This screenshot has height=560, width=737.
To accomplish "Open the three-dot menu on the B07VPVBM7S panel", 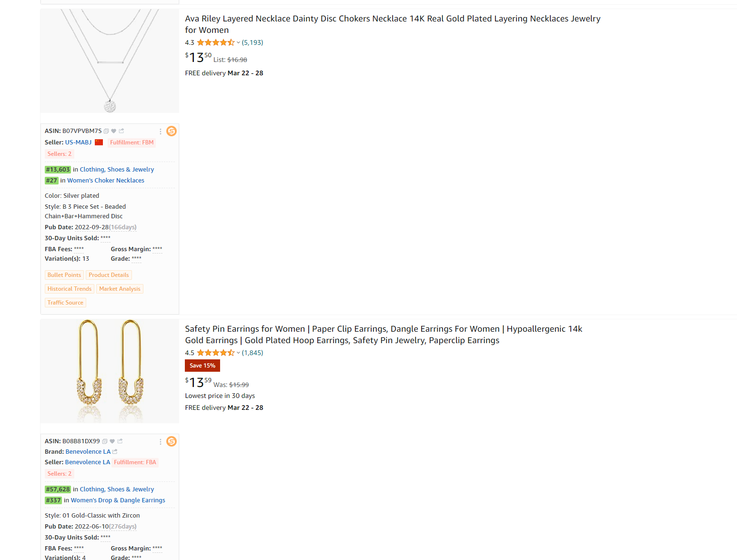I will [161, 132].
